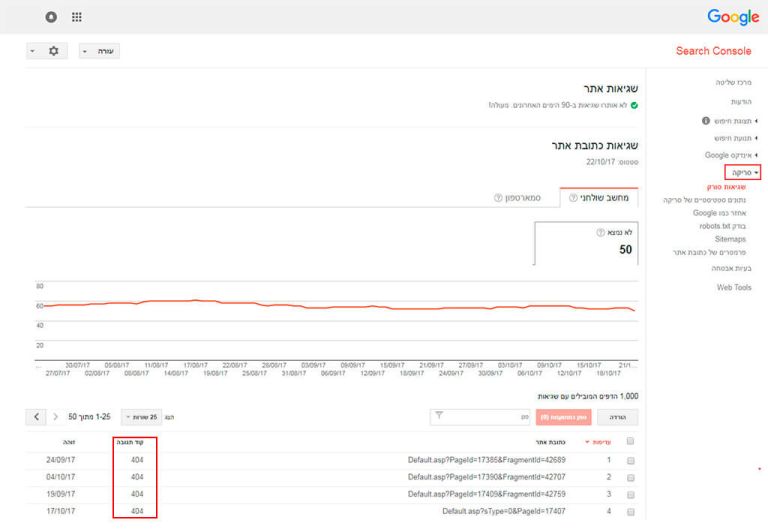Click the הורדה download button
The height and width of the screenshot is (532, 768).
(x=618, y=417)
